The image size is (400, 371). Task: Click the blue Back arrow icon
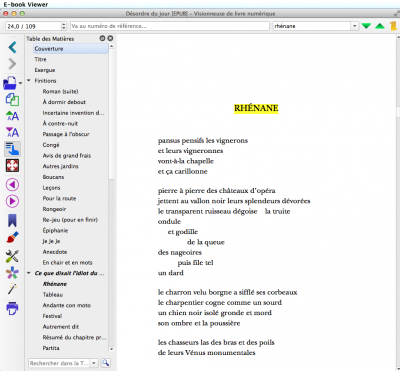pos(12,47)
